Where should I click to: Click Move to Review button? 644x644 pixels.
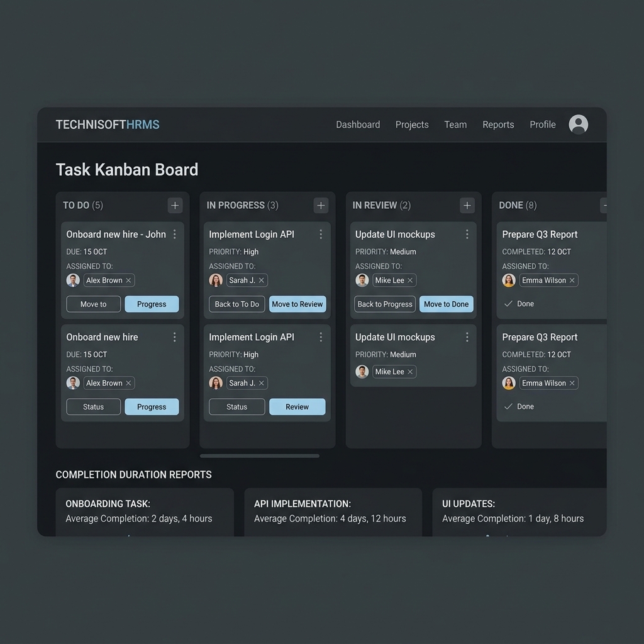(x=297, y=304)
